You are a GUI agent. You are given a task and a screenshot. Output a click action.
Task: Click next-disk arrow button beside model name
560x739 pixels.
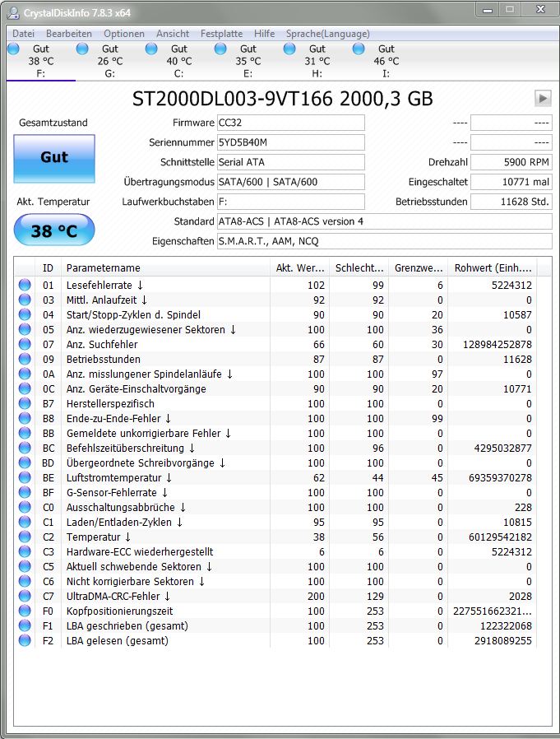coord(543,99)
